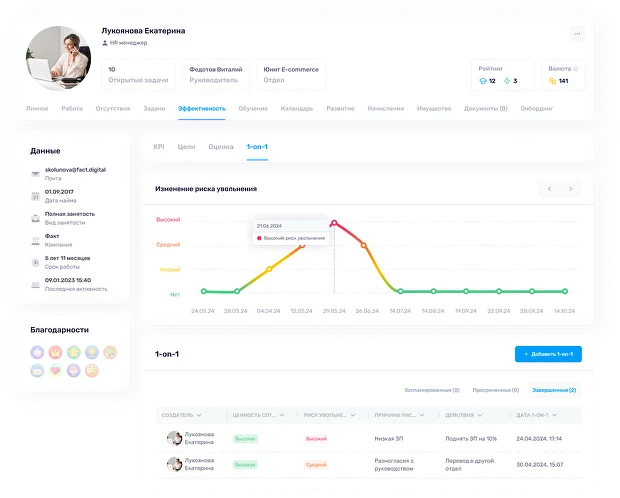Click the Добавить 1-on-1 button
The image size is (620, 498).
pyautogui.click(x=548, y=354)
